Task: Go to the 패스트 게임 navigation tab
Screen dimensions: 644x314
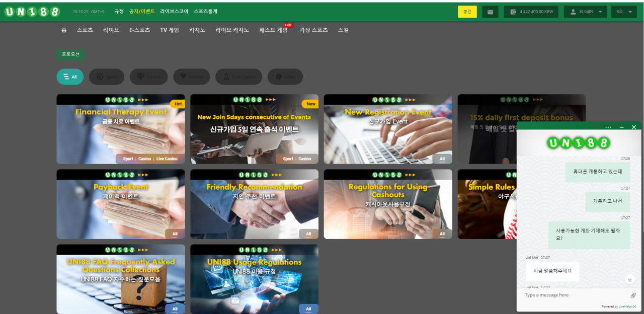Action: coord(274,30)
